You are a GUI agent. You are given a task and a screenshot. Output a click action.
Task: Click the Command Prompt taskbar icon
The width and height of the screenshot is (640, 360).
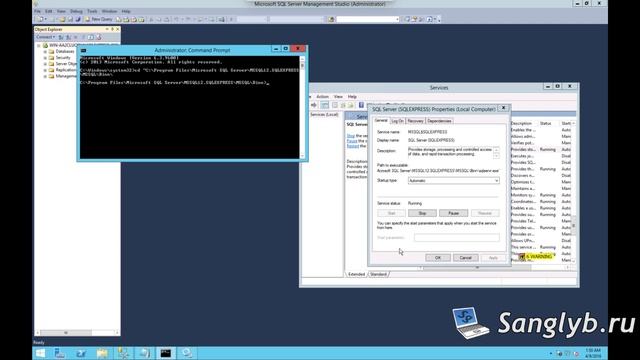click(165, 353)
